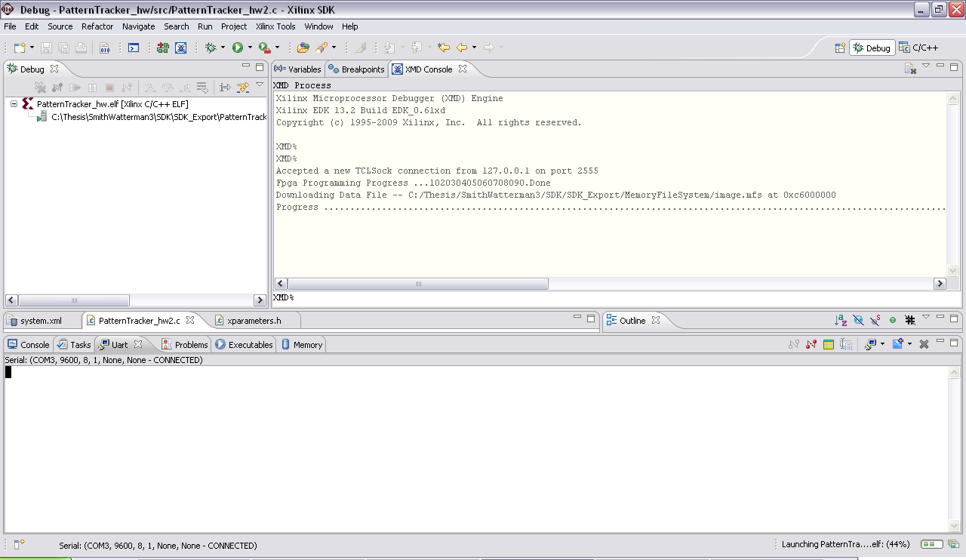Screen dimensions: 966x560
Task: Switch to the Memory tab
Action: 302,345
